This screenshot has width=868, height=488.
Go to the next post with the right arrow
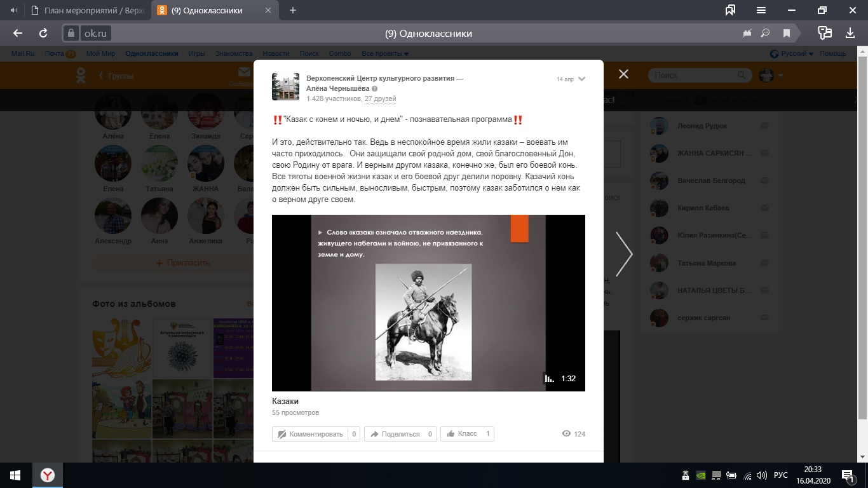click(x=624, y=254)
